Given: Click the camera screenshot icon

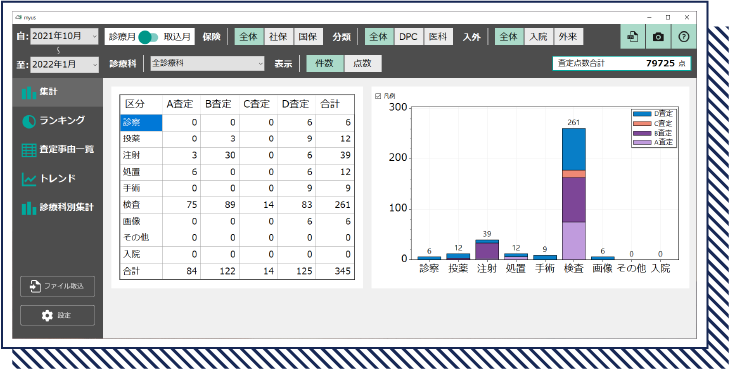Looking at the screenshot, I should pos(658,37).
